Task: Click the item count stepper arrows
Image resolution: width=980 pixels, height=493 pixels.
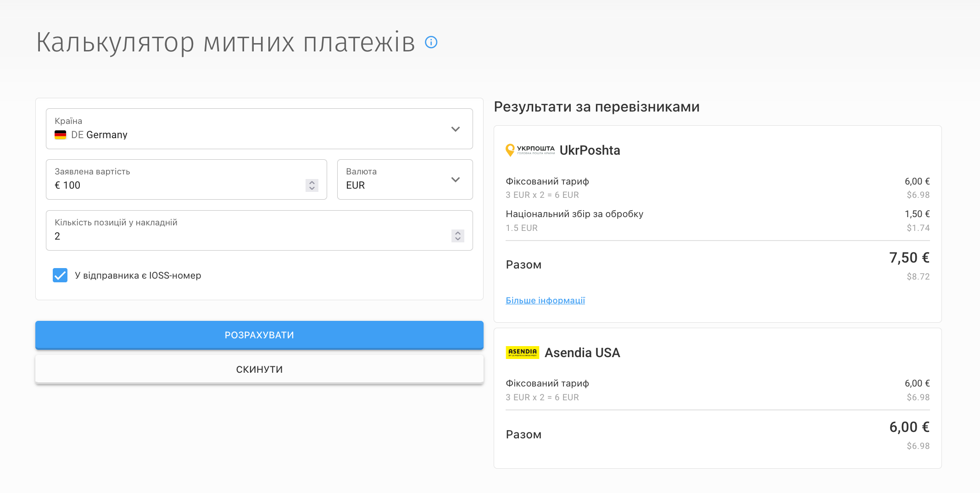Action: pos(458,236)
